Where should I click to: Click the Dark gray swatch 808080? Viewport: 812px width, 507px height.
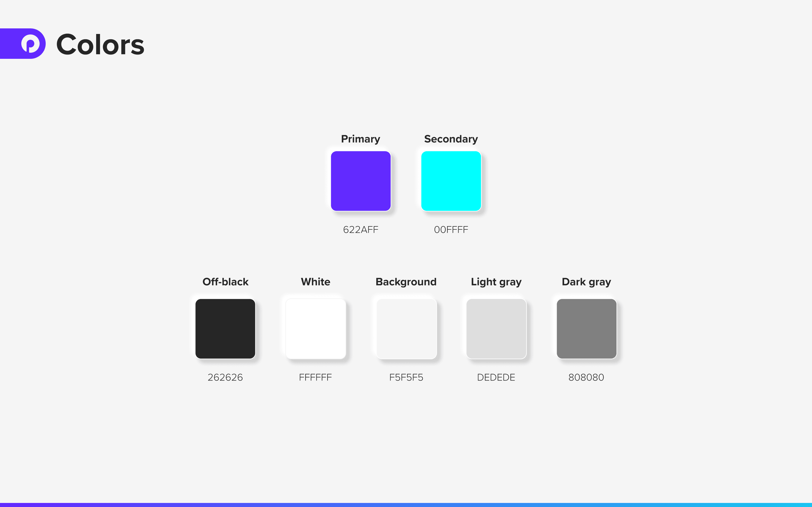(585, 328)
